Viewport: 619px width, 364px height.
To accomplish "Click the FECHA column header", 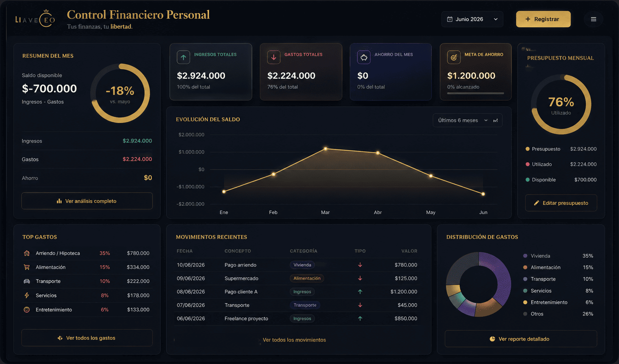I will pos(185,251).
